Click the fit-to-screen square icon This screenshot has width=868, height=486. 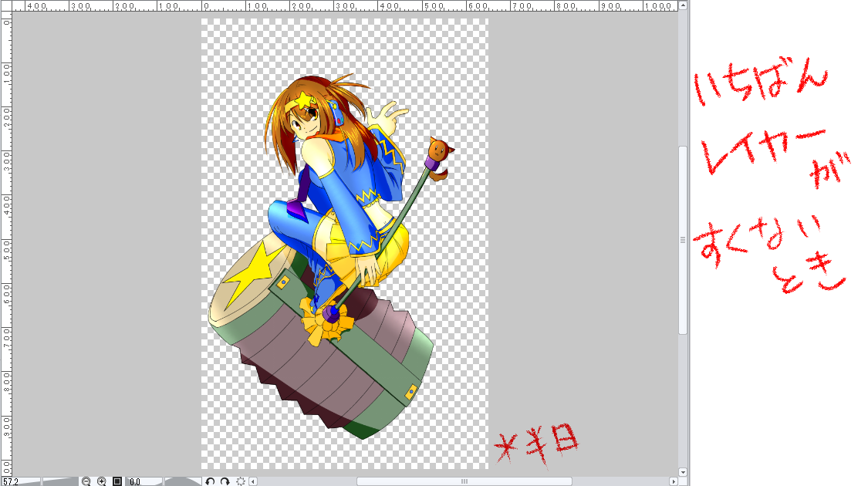pos(117,481)
